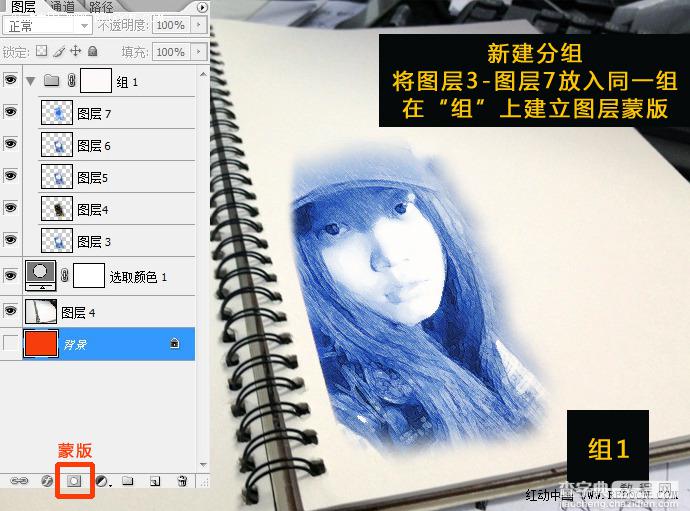Select the 图层4 thumbnail in the group

(57, 208)
